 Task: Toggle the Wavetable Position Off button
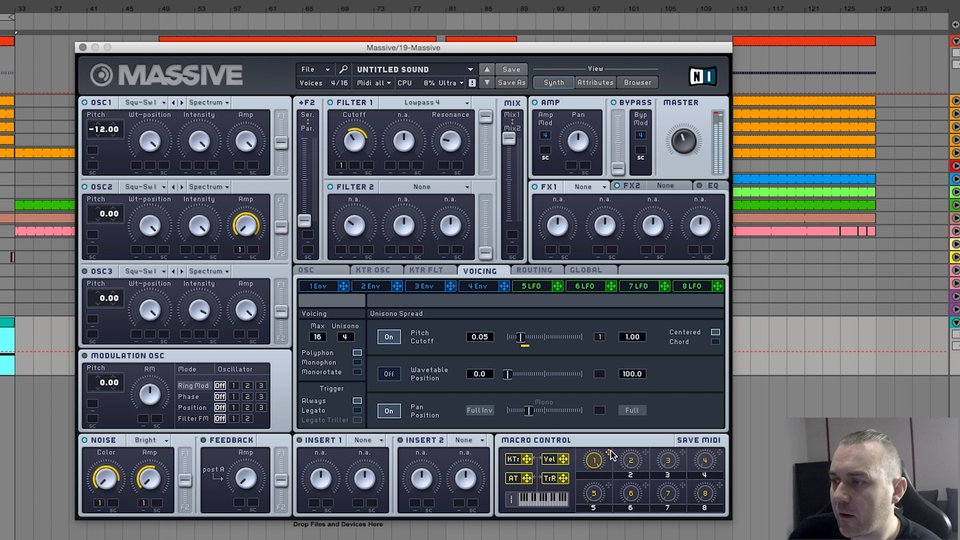click(389, 373)
